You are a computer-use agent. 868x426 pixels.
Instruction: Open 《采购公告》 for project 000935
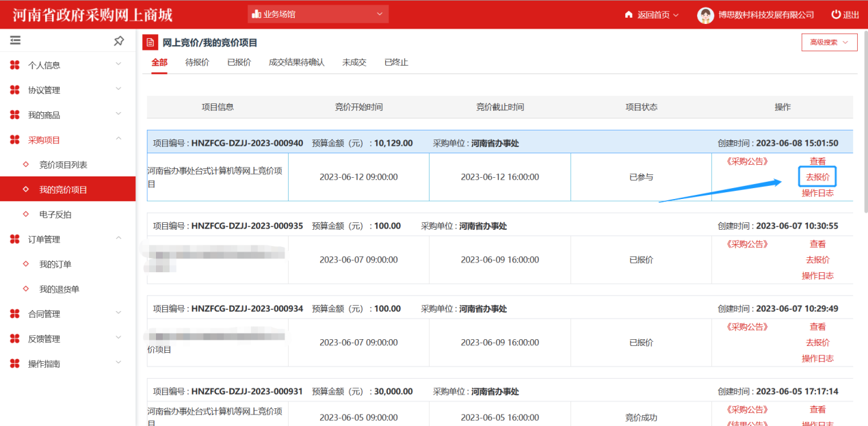tap(747, 244)
